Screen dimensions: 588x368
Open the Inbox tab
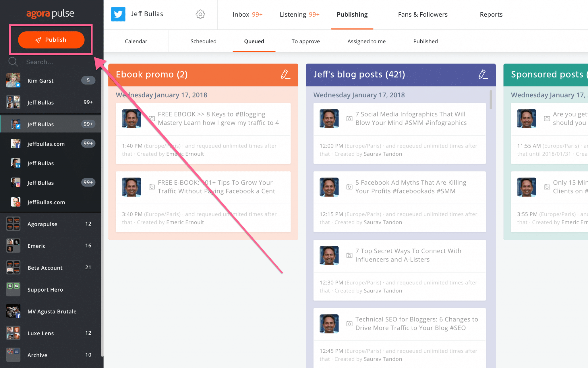(x=247, y=14)
